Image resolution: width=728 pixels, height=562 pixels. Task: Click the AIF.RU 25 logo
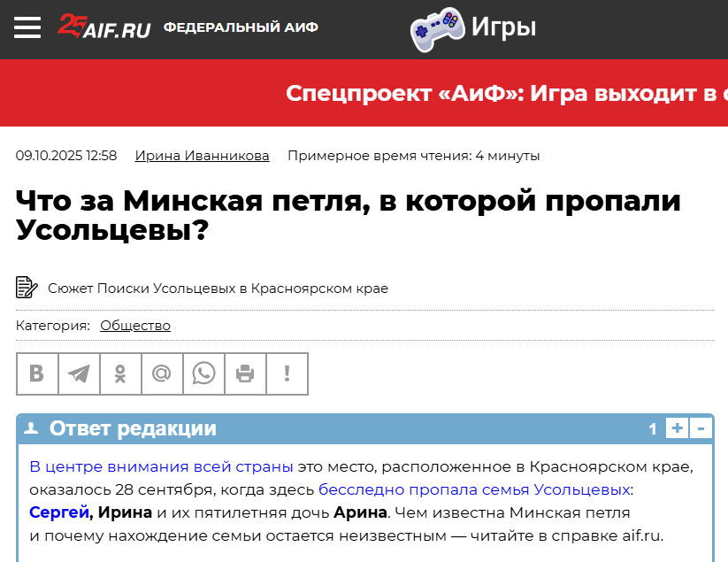click(x=103, y=27)
